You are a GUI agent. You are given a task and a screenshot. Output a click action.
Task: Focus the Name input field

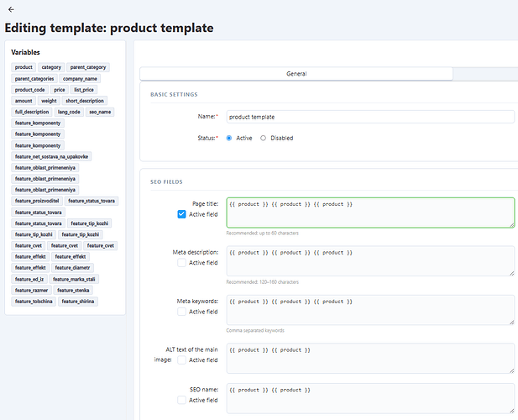click(x=370, y=117)
